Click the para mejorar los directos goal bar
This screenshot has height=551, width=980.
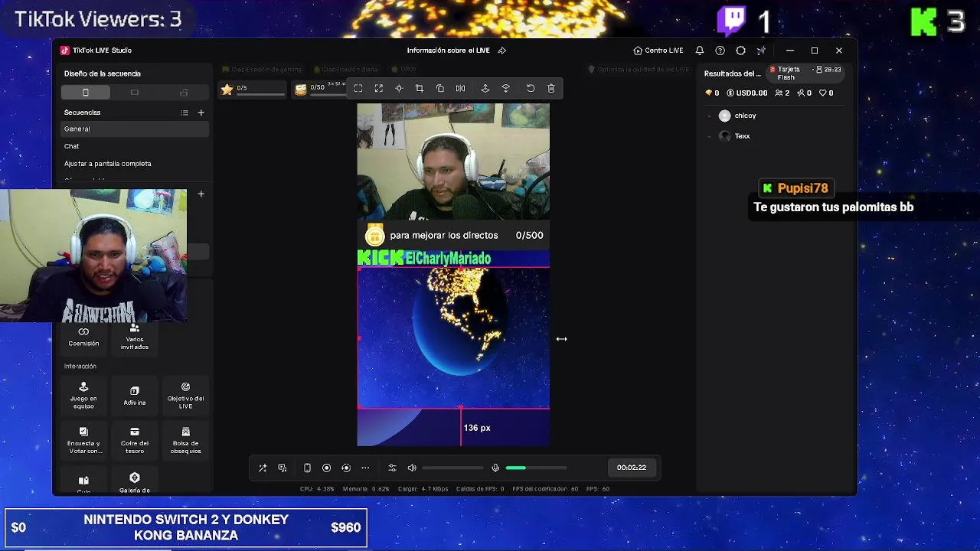pos(453,236)
